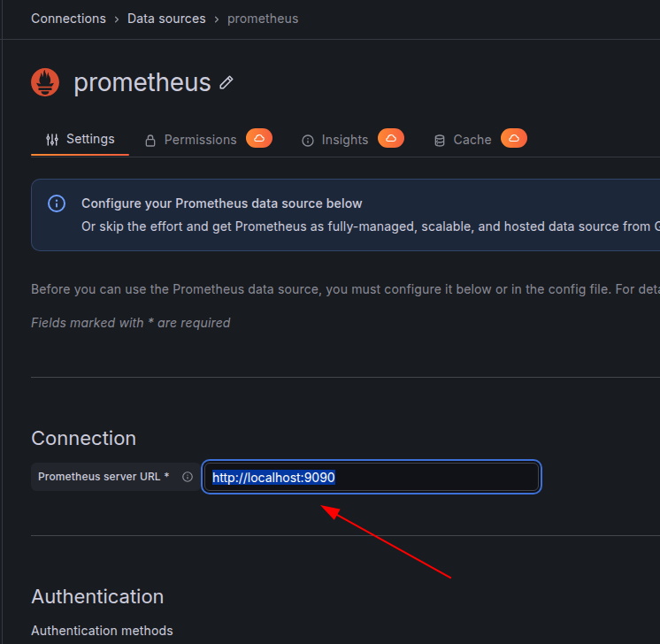660x644 pixels.
Task: Focus the Prometheus server URL input field
Action: pos(372,477)
